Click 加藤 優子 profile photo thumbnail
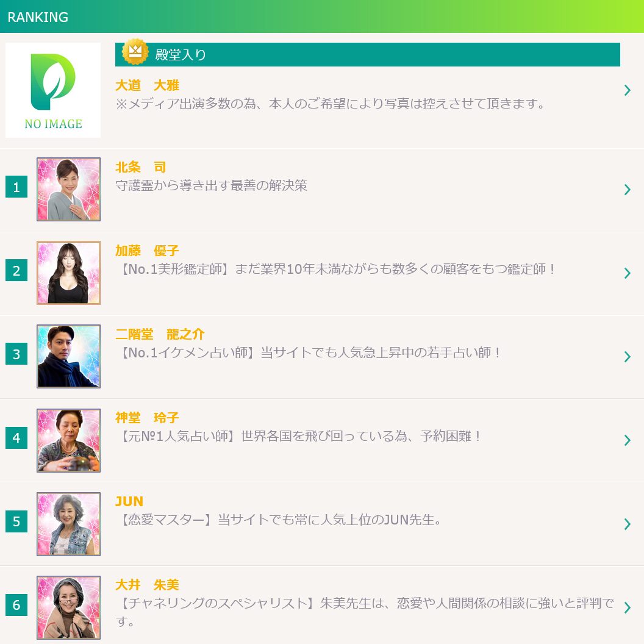Viewport: 644px width, 644px height. click(68, 273)
